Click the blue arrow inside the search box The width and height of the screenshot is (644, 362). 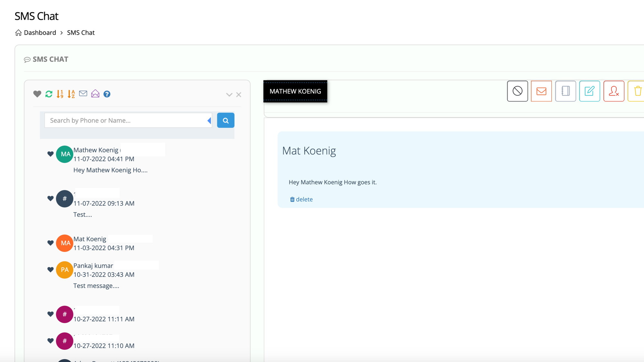(209, 120)
